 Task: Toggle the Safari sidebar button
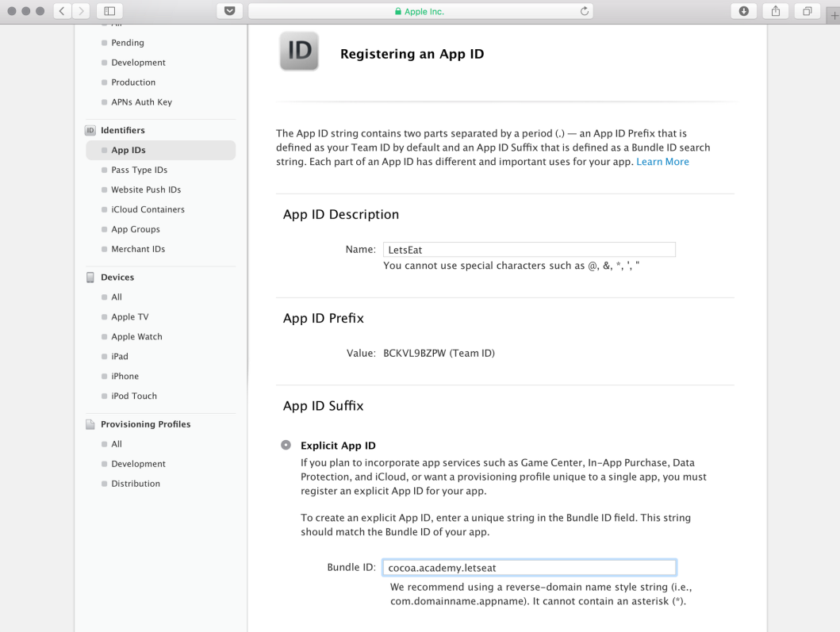coord(109,11)
